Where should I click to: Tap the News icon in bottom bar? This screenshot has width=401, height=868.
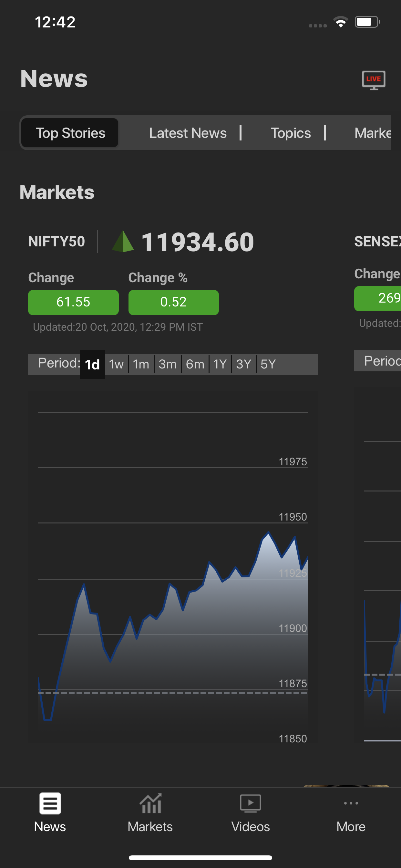tap(50, 803)
